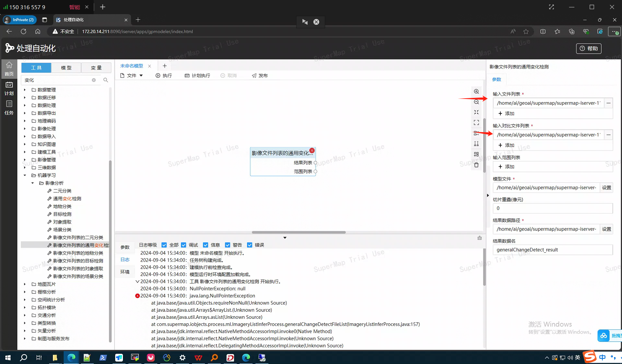Open the 文件 dropdown menu
The height and width of the screenshot is (364, 622).
pos(131,76)
